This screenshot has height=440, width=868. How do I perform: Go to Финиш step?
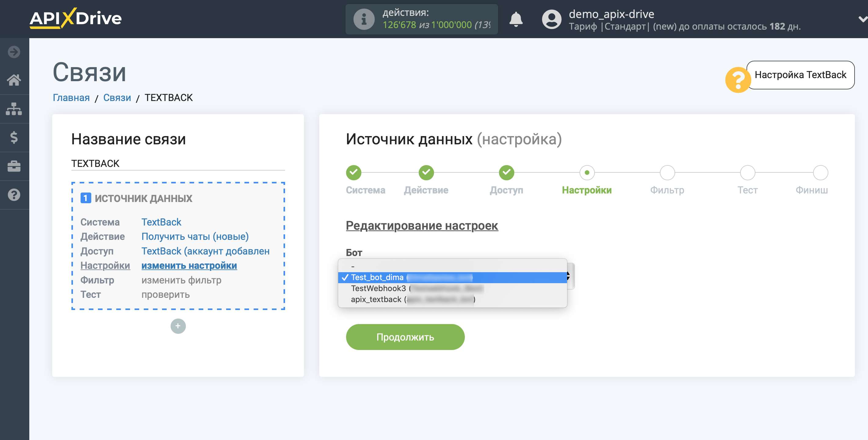(x=820, y=173)
